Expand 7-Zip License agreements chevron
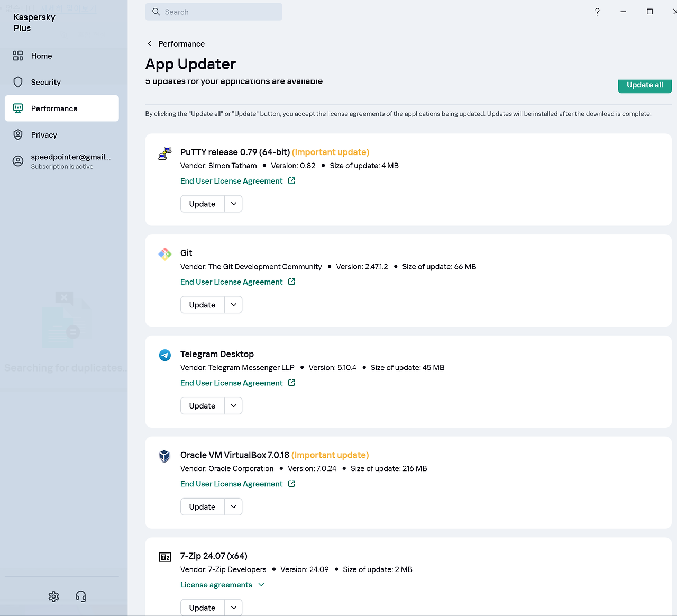The height and width of the screenshot is (616, 677). [x=261, y=585]
